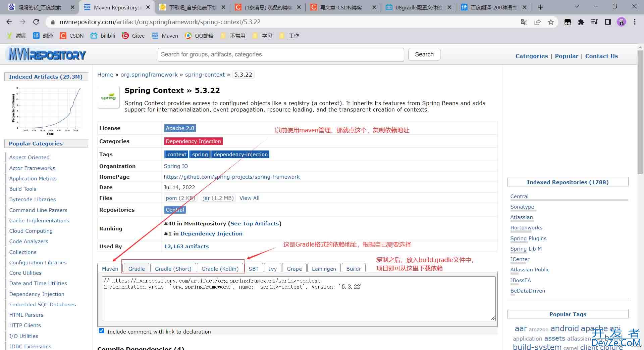Image resolution: width=644 pixels, height=350 pixels.
Task: Open the CSDN bookmark
Action: click(x=72, y=36)
